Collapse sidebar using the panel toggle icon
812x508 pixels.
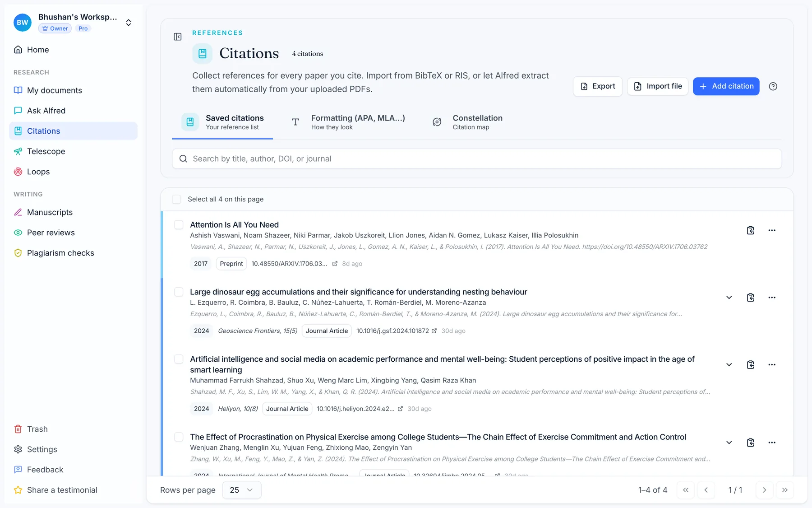coord(178,37)
